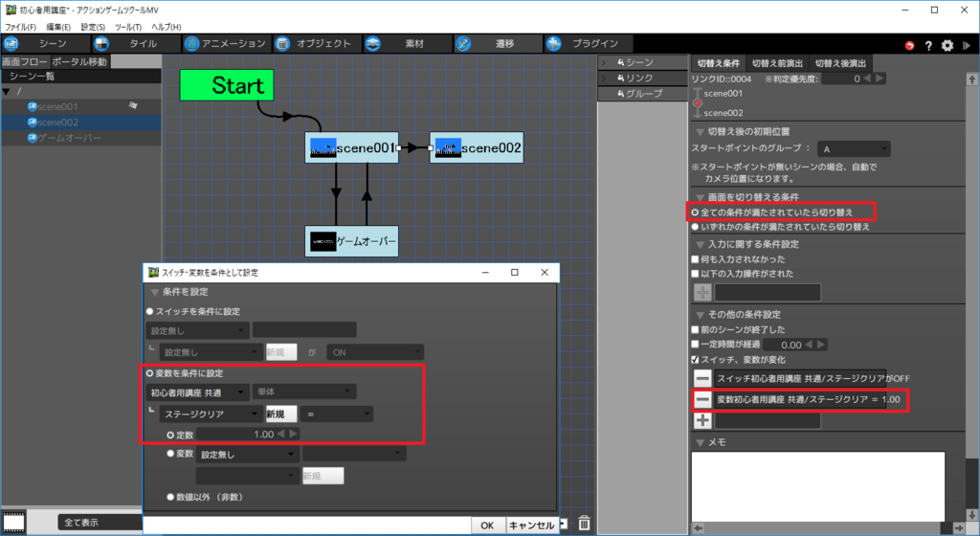Open the プラグイン toolbar icon
The height and width of the screenshot is (536, 980).
click(553, 44)
